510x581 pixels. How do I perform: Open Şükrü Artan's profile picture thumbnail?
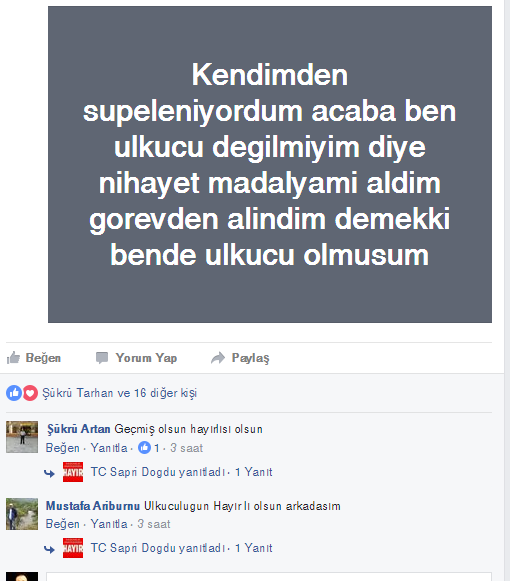tap(22, 437)
